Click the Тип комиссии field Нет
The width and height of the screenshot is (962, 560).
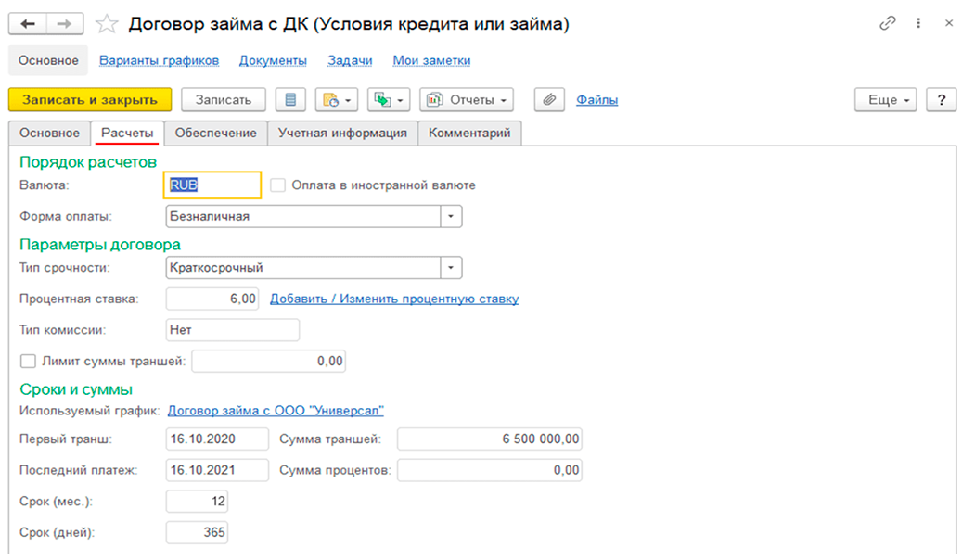(233, 330)
